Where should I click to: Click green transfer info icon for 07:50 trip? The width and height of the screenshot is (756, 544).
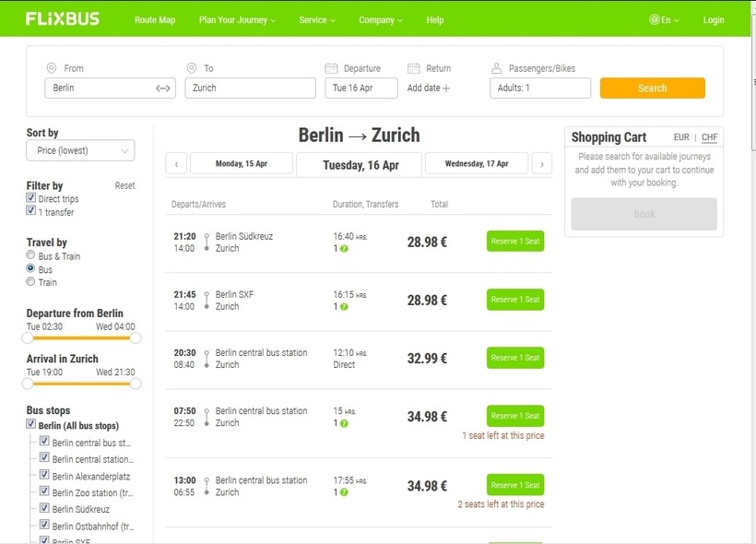(344, 423)
